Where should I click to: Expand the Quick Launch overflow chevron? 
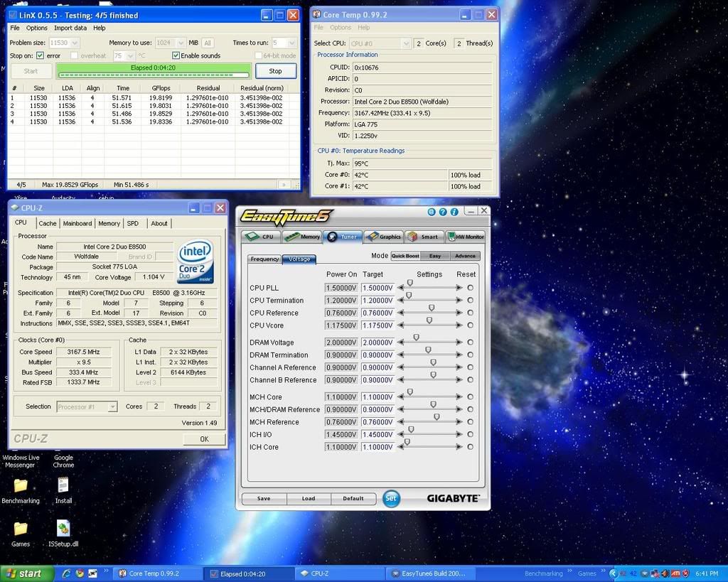[x=106, y=571]
